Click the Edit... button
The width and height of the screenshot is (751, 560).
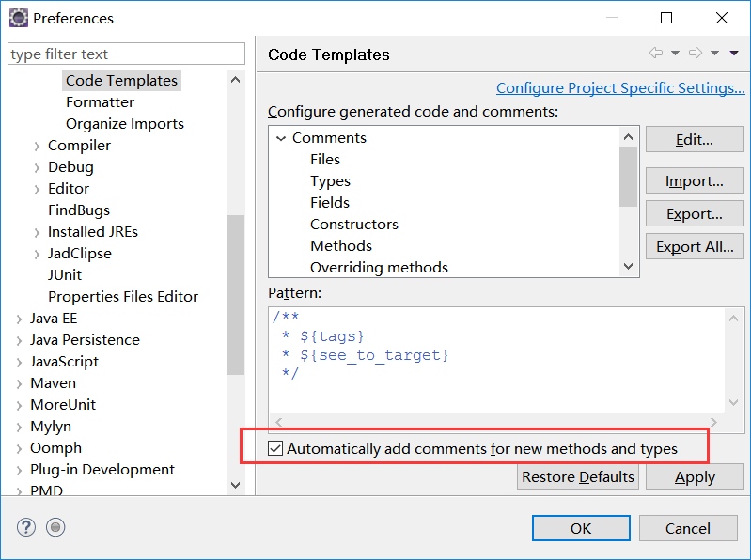click(x=695, y=139)
